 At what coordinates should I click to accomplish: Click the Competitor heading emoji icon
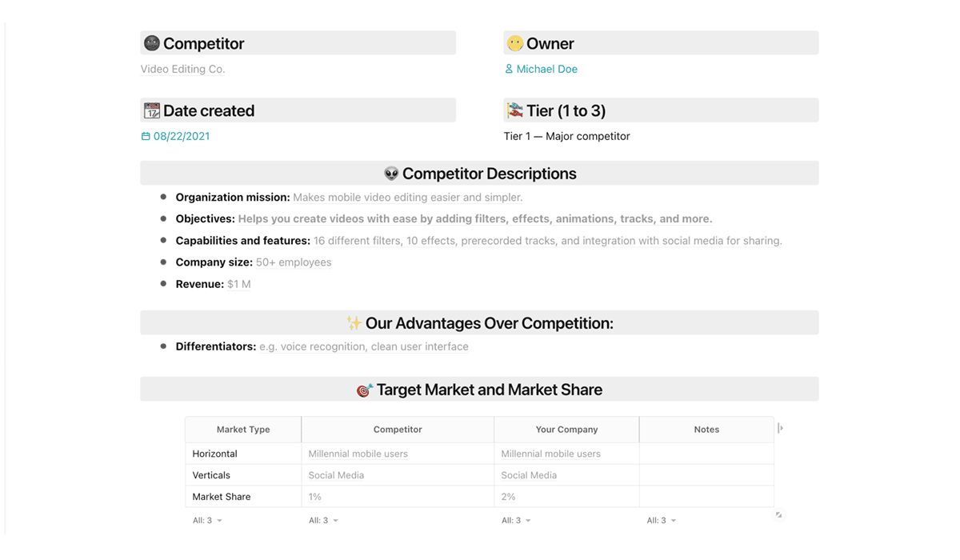(x=151, y=43)
